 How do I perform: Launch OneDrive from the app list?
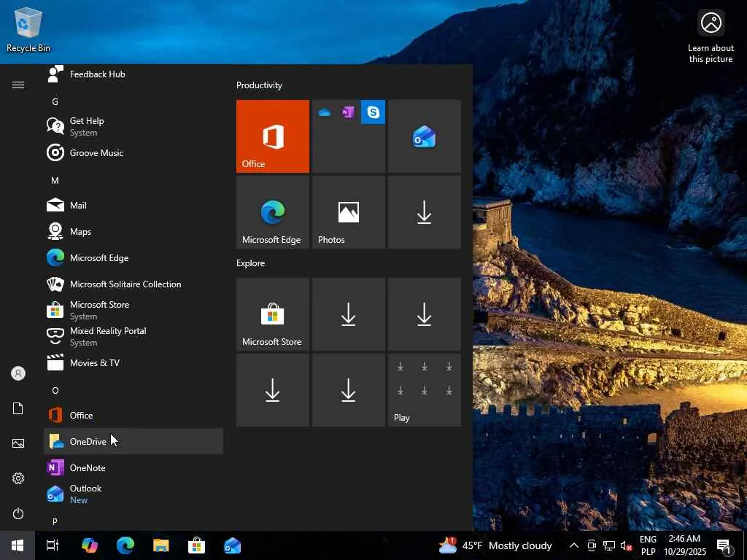(133, 441)
